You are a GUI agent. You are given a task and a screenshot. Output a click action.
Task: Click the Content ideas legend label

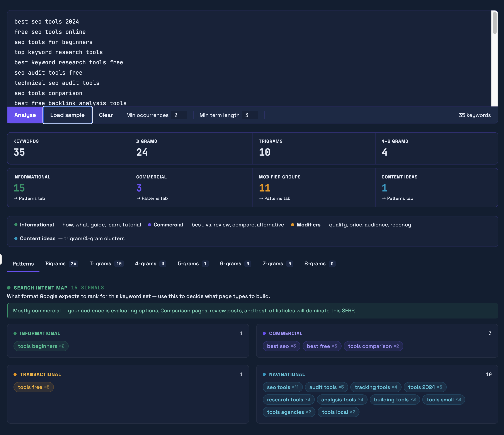click(x=38, y=238)
